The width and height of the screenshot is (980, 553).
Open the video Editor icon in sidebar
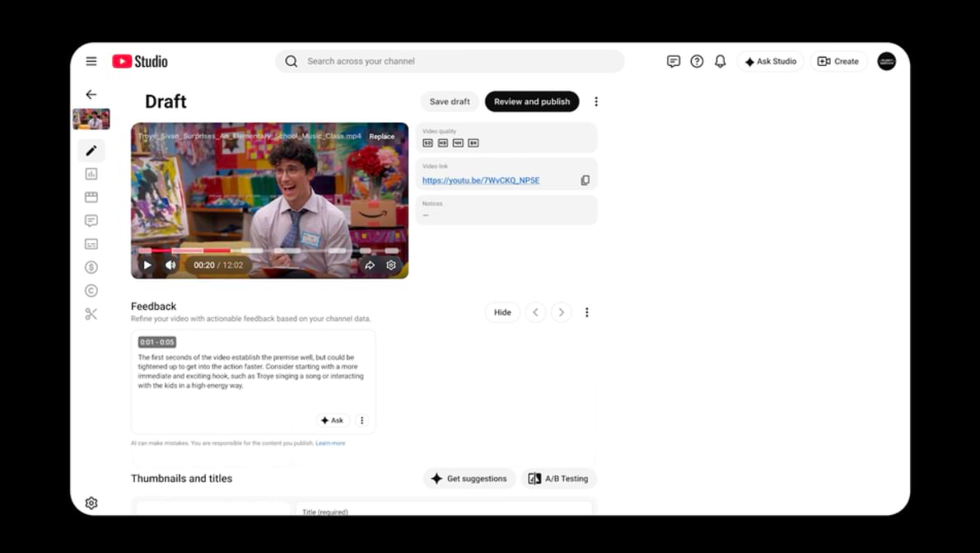pyautogui.click(x=91, y=197)
